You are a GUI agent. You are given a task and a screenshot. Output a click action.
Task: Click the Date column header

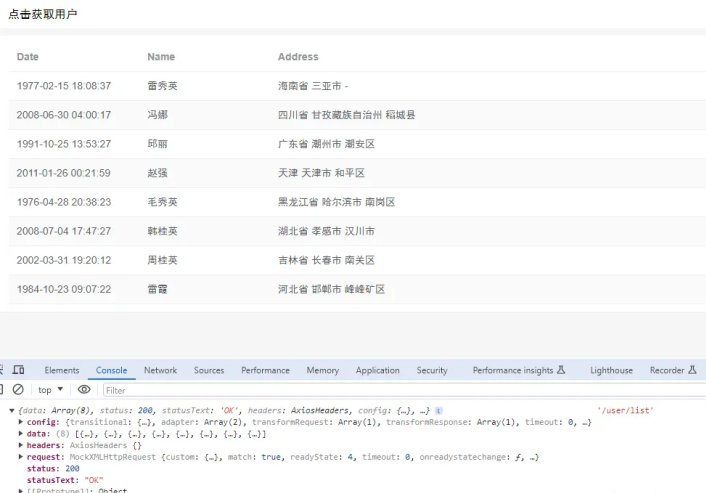[x=27, y=57]
